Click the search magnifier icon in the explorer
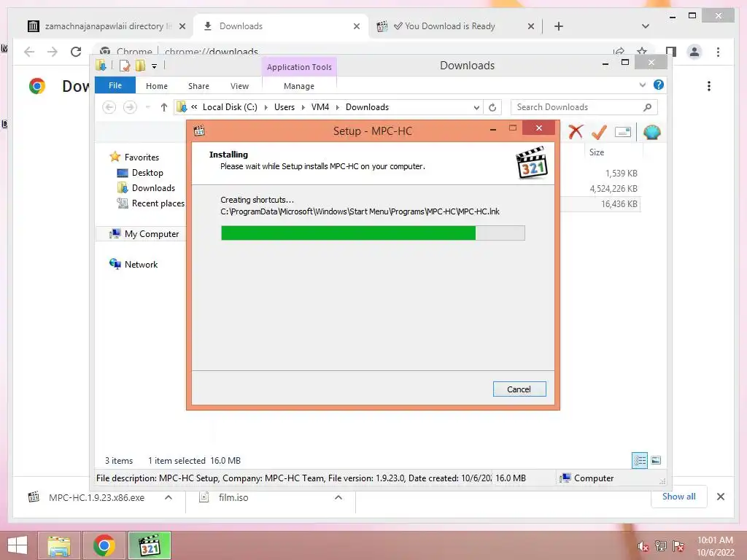747x560 pixels. click(647, 107)
